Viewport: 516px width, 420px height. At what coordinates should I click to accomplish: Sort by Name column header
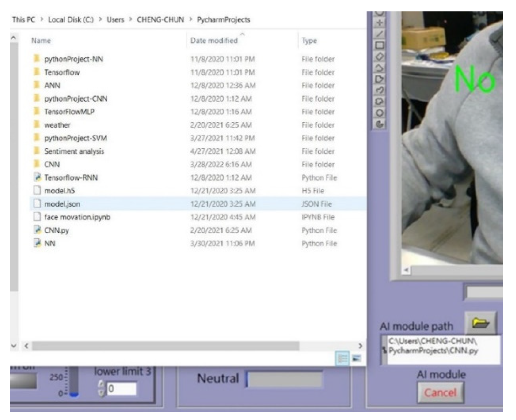click(41, 41)
